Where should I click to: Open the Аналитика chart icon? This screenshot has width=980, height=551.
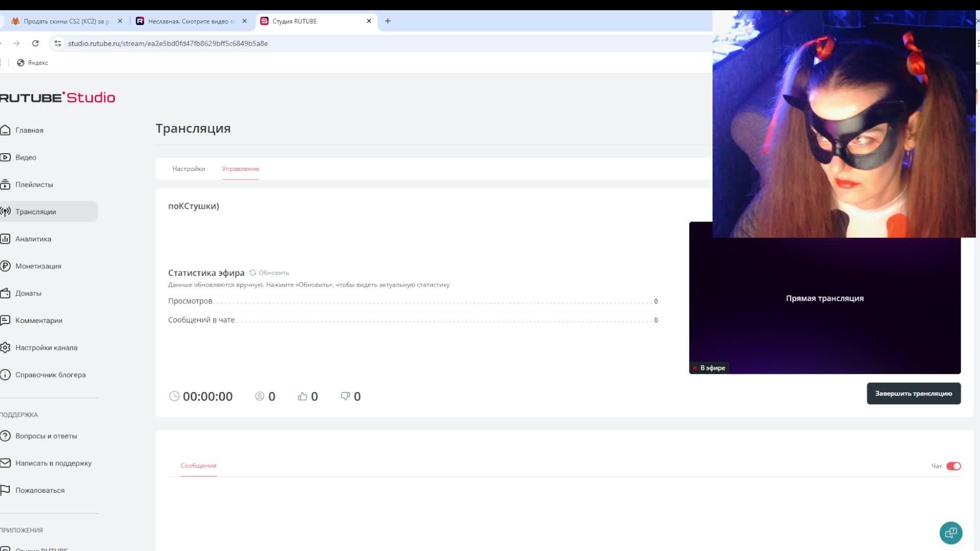coord(5,239)
